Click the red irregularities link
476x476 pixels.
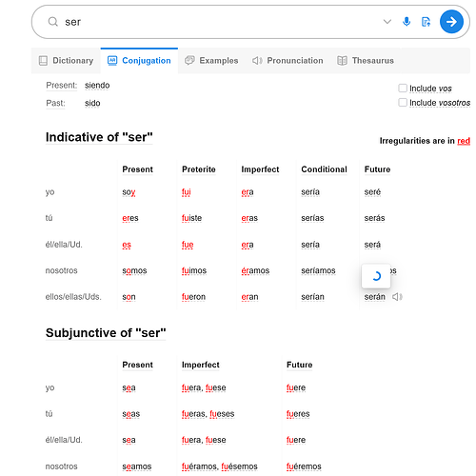[x=464, y=141]
